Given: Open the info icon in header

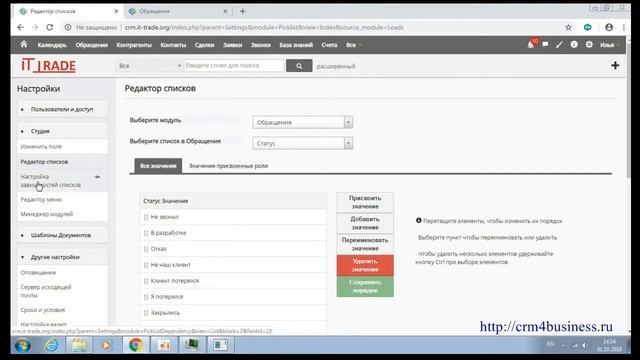Looking at the screenshot, I should pos(574,44).
